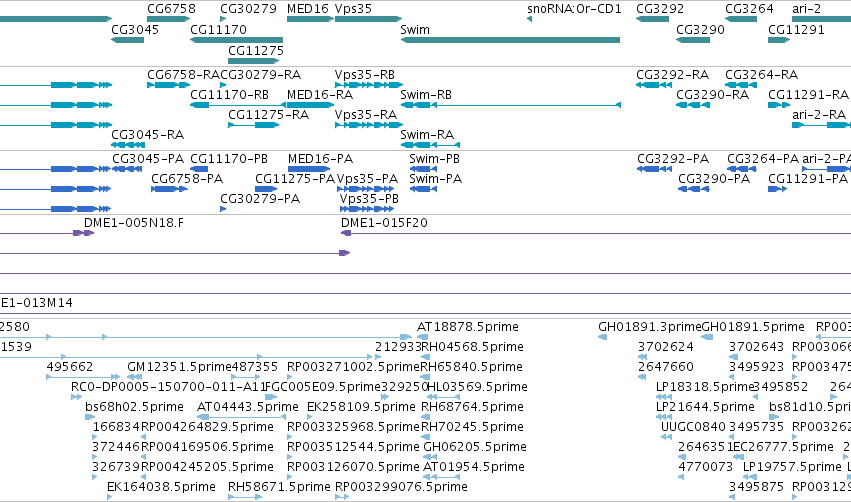
Task: Select the Vps35-PA protein label
Action: 367,179
